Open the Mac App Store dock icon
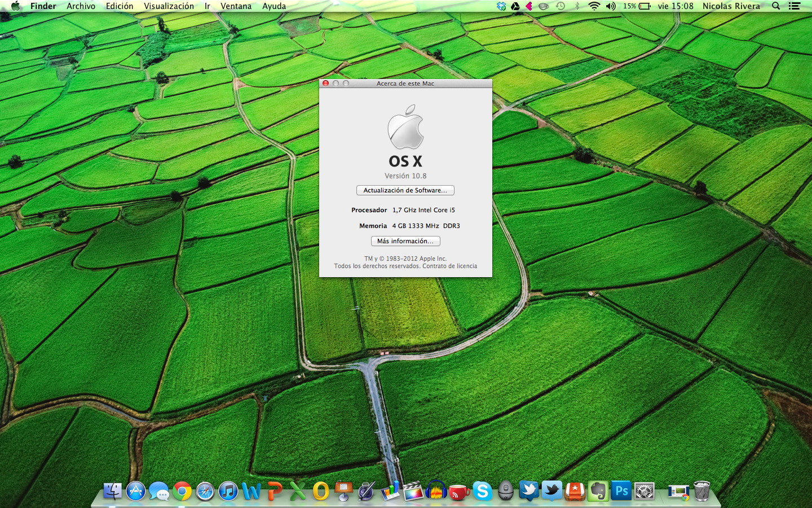Screen dimensions: 812x508 [136, 491]
